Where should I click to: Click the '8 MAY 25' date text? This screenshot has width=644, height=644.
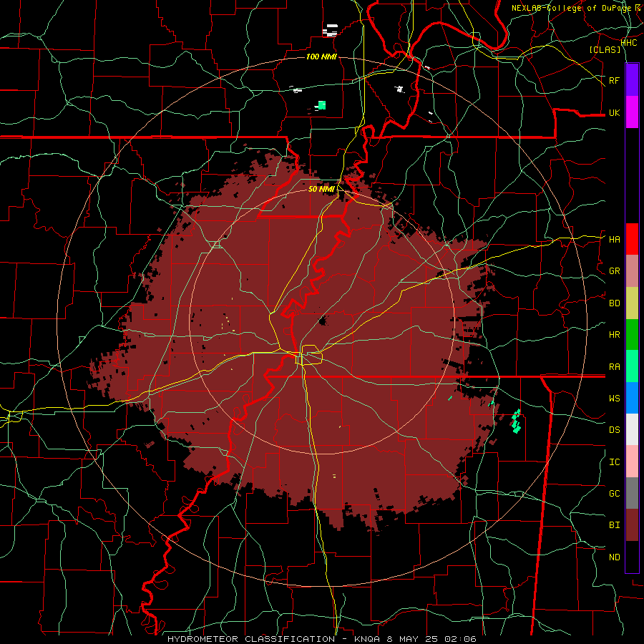(x=411, y=639)
